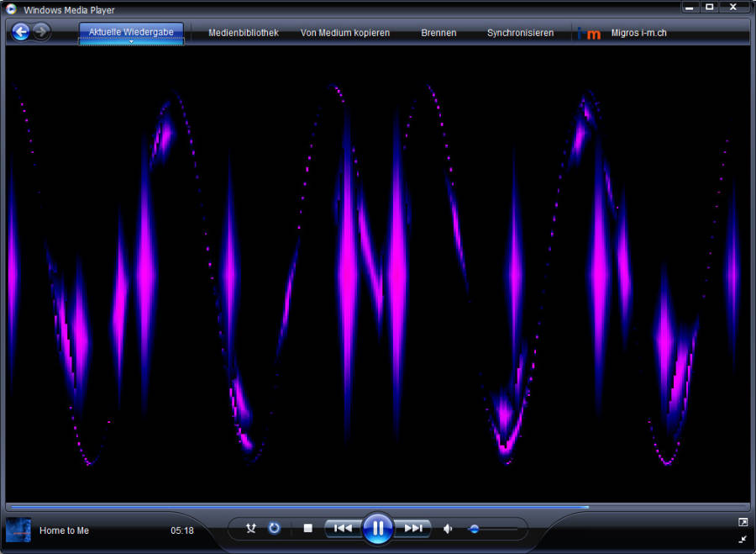Image resolution: width=756 pixels, height=554 pixels.
Task: Switch to full-screen view icon
Action: click(743, 522)
